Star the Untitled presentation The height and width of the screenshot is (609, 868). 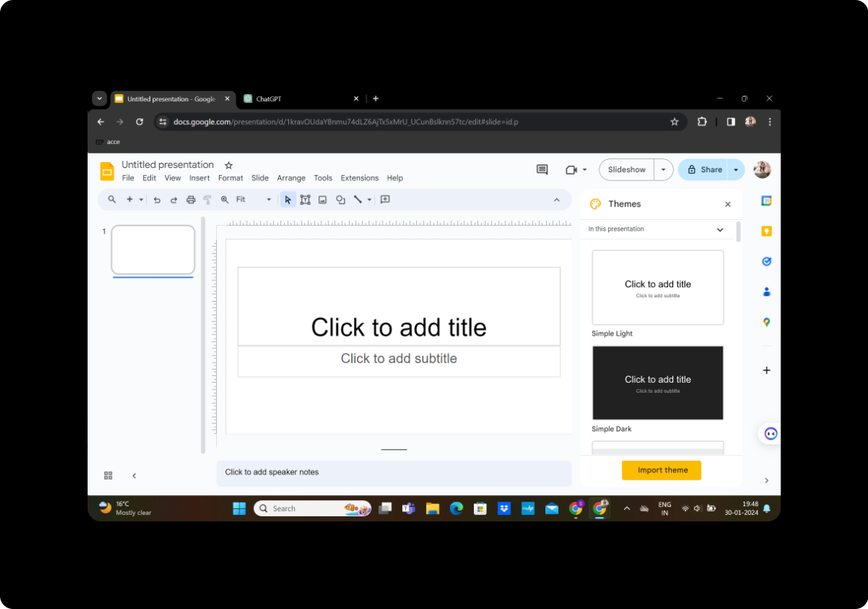(x=228, y=165)
